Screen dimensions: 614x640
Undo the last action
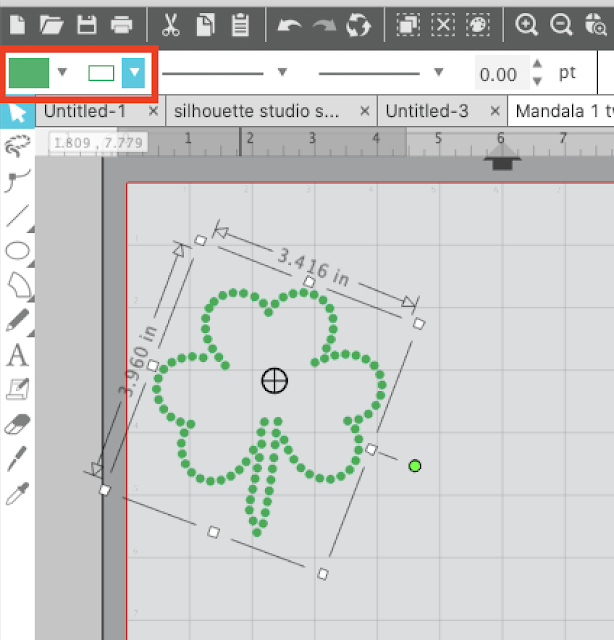(x=289, y=26)
